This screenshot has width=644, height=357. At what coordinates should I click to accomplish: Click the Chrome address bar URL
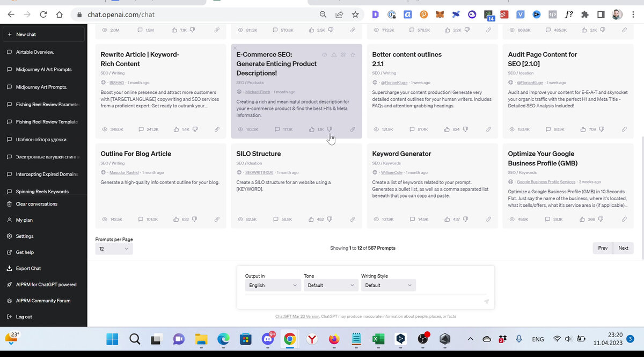pyautogui.click(x=121, y=14)
